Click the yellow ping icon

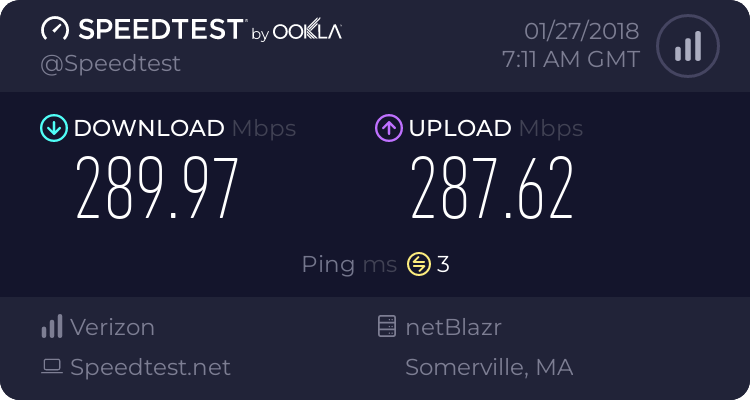[x=418, y=265]
